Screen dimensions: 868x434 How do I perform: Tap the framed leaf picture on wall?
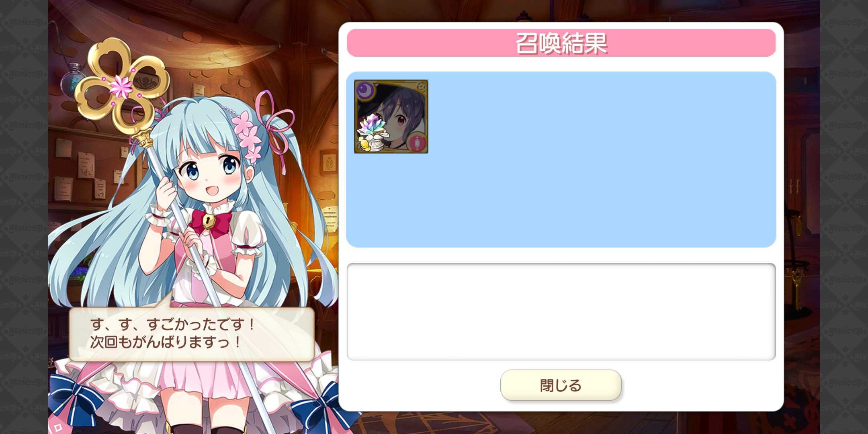(329, 162)
